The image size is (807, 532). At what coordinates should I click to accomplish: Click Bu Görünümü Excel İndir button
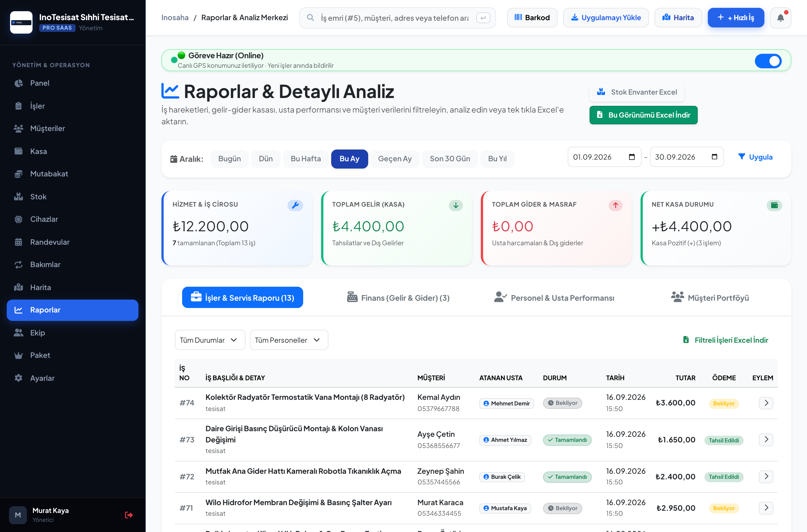click(643, 115)
